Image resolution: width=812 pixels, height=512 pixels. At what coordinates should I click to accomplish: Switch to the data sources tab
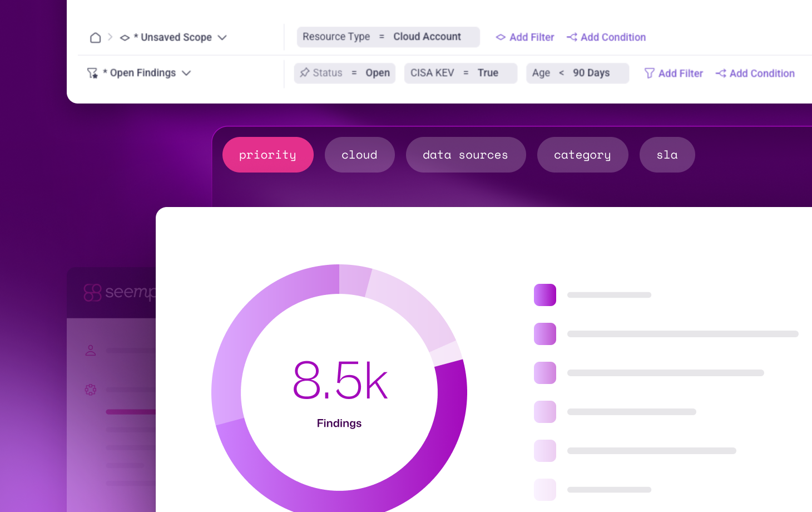click(466, 155)
